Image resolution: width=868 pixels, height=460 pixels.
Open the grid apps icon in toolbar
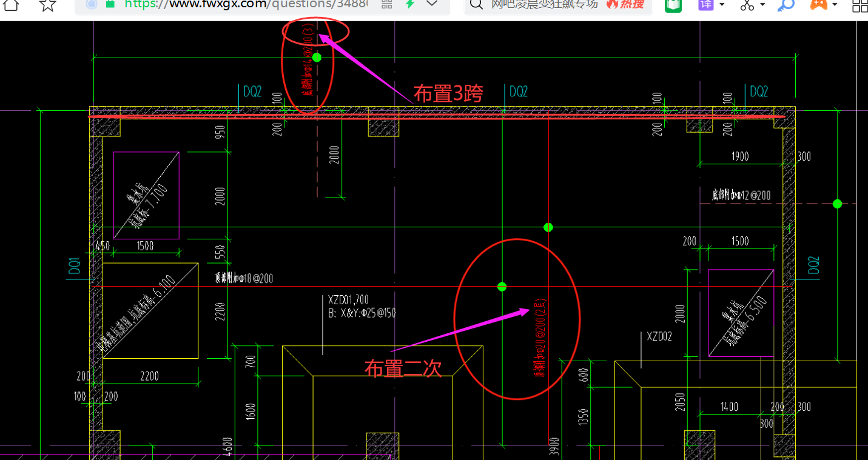pyautogui.click(x=860, y=5)
